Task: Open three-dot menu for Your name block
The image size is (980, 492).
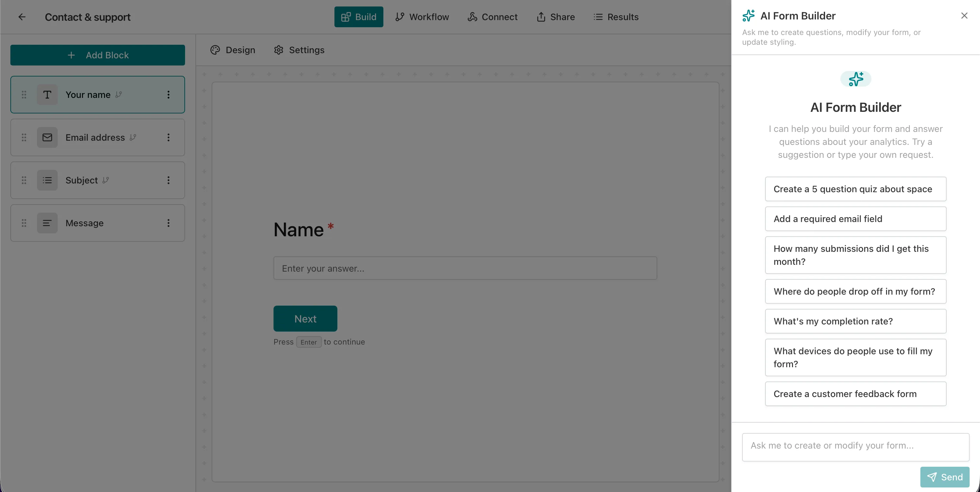Action: pyautogui.click(x=169, y=95)
